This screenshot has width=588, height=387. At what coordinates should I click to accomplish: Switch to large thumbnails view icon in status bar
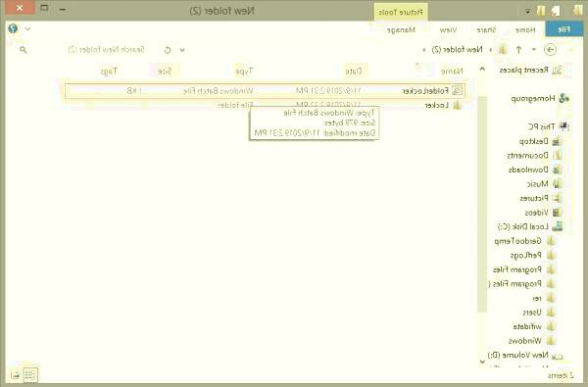point(16,374)
